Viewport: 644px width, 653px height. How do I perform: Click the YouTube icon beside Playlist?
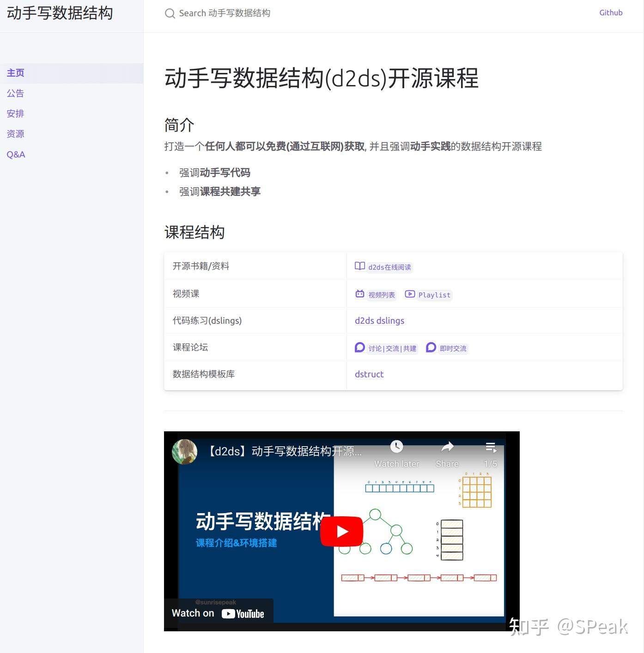410,294
